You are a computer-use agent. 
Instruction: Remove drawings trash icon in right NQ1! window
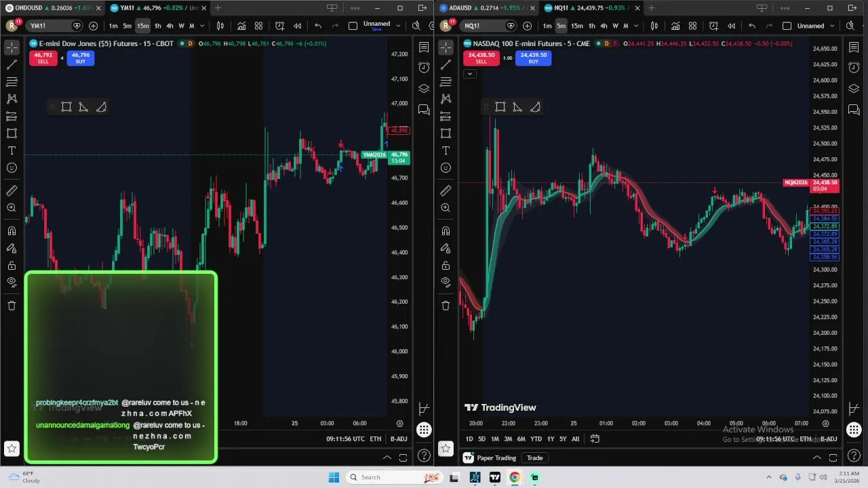(446, 306)
